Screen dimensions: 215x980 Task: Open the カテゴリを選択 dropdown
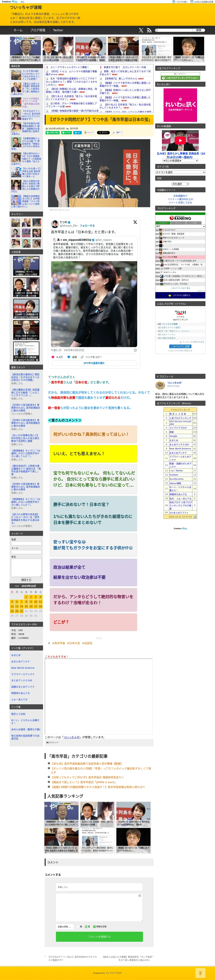[180, 172]
